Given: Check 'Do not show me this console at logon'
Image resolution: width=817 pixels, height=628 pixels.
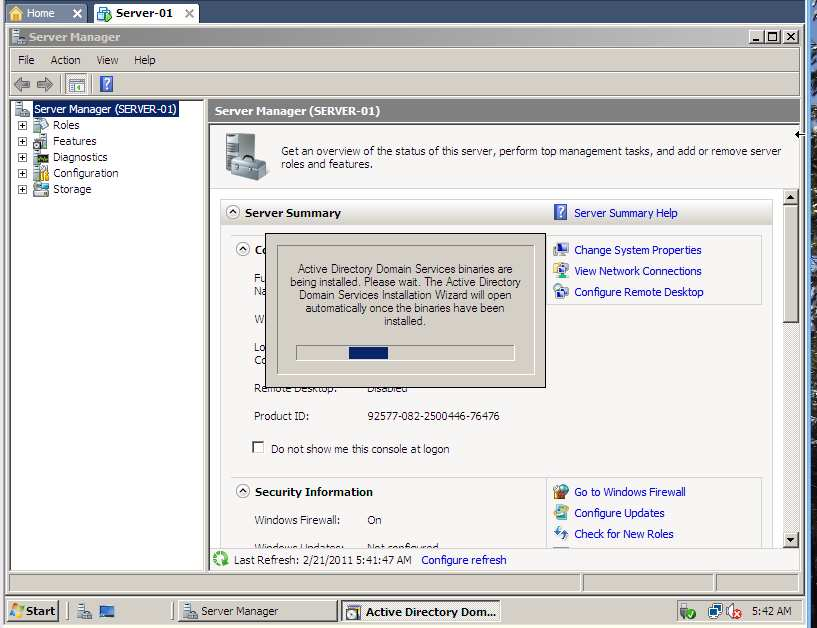Looking at the screenshot, I should (258, 448).
